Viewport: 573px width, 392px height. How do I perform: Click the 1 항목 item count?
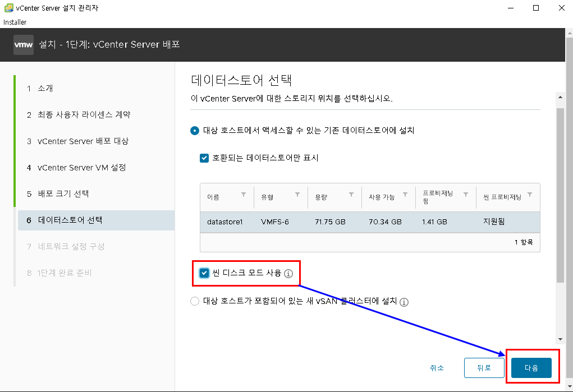click(524, 242)
